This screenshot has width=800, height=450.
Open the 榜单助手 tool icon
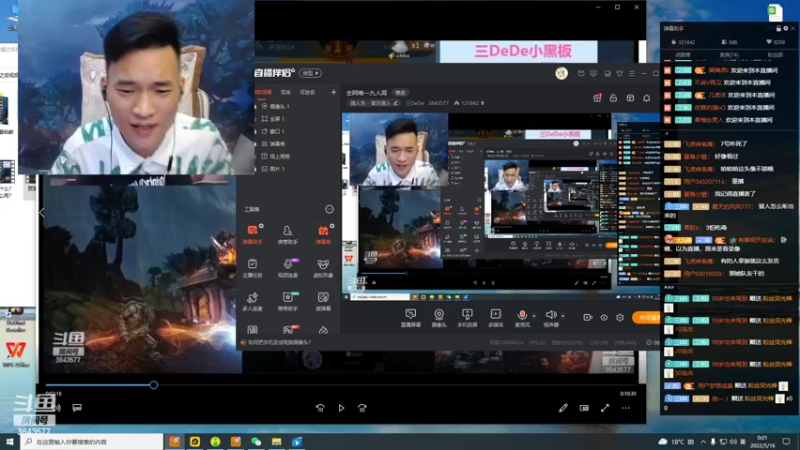click(288, 301)
